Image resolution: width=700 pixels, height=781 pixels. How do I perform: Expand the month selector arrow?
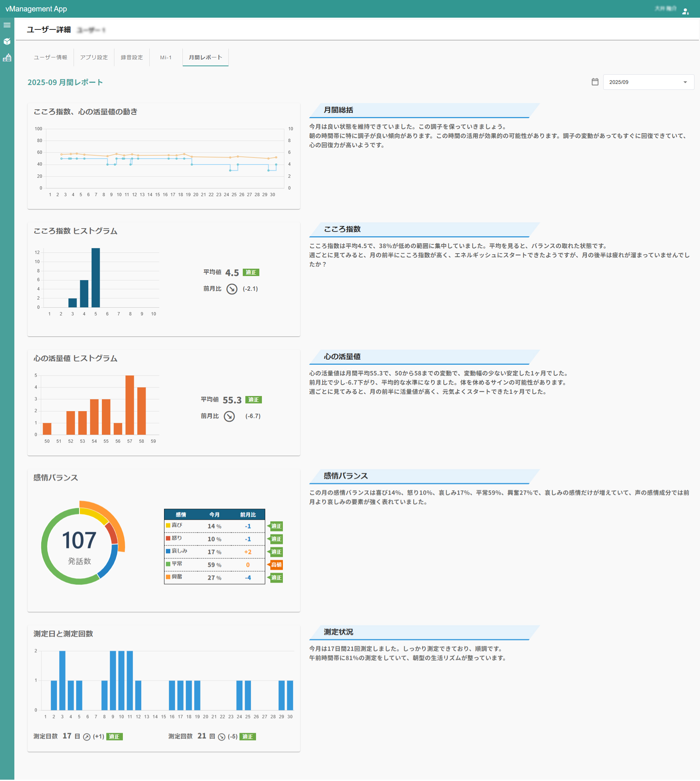point(685,82)
